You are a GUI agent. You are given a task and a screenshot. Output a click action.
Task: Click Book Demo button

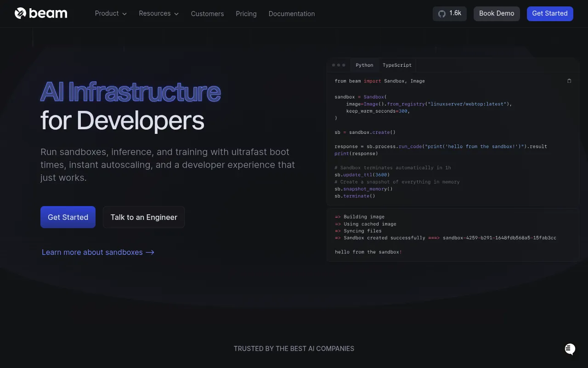497,13
